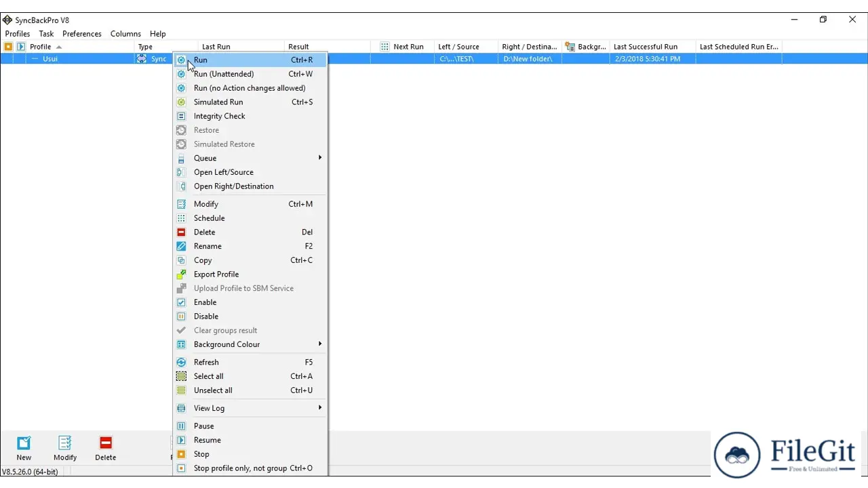Image resolution: width=868 pixels, height=488 pixels.
Task: Click the Export Profile icon
Action: click(x=181, y=274)
